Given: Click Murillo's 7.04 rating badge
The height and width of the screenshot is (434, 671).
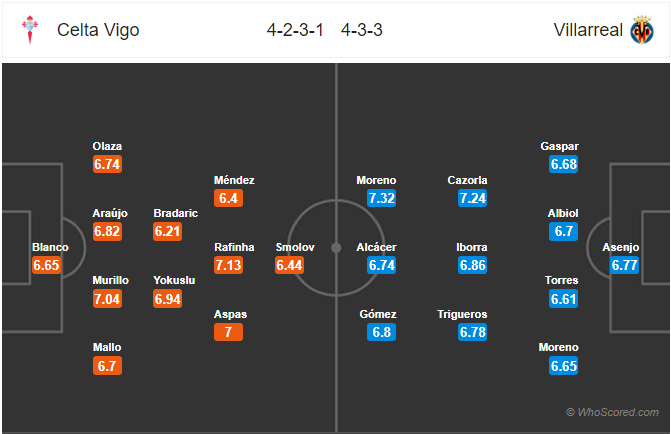Looking at the screenshot, I should [108, 299].
